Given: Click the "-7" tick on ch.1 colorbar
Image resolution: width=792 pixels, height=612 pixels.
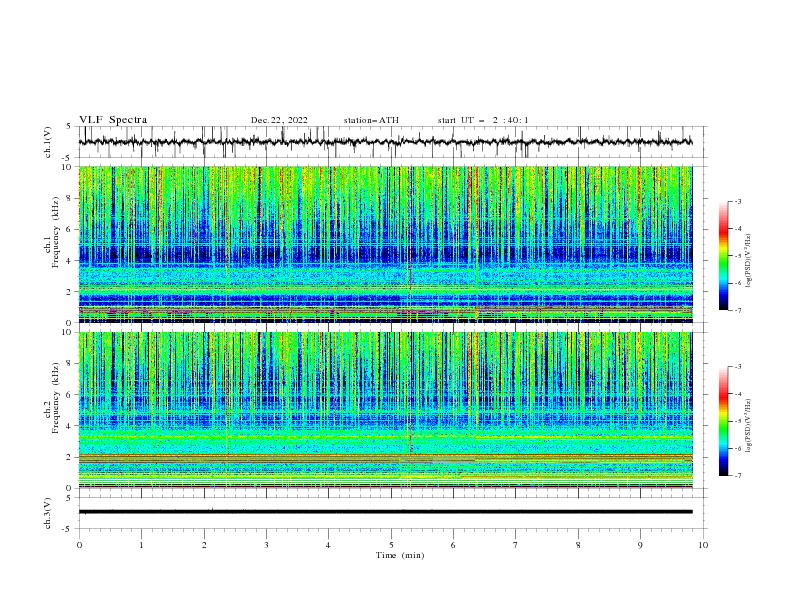Looking at the screenshot, I should (x=737, y=310).
